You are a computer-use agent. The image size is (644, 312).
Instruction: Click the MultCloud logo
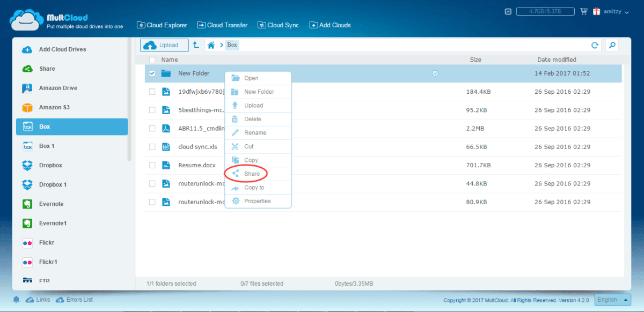pos(67,19)
